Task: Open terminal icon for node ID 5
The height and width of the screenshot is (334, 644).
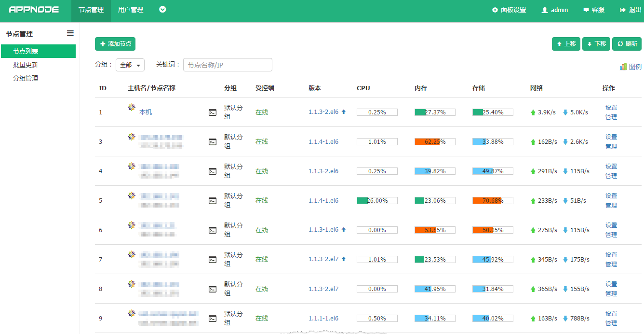Action: click(213, 201)
